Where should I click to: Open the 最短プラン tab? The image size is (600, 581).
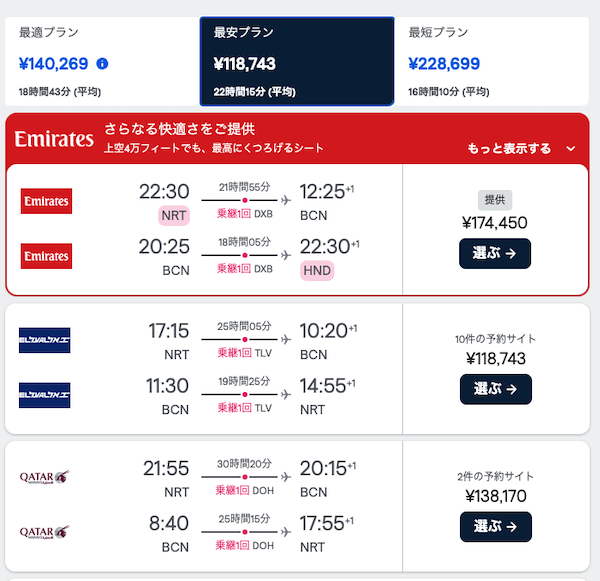pos(493,61)
